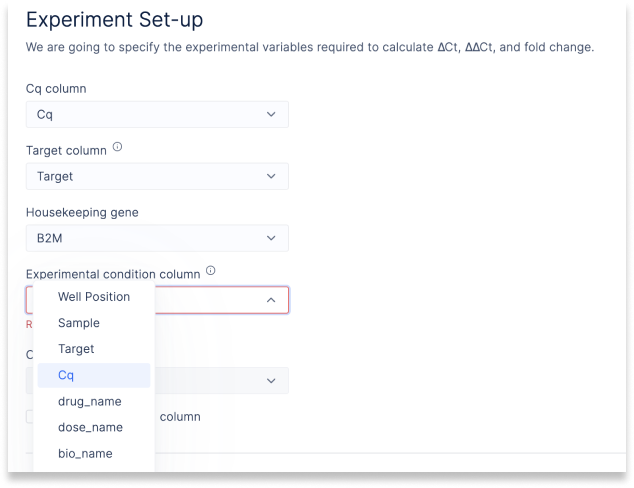Toggle the checkbox left of the 'column' label
The height and width of the screenshot is (488, 634).
tap(30, 416)
